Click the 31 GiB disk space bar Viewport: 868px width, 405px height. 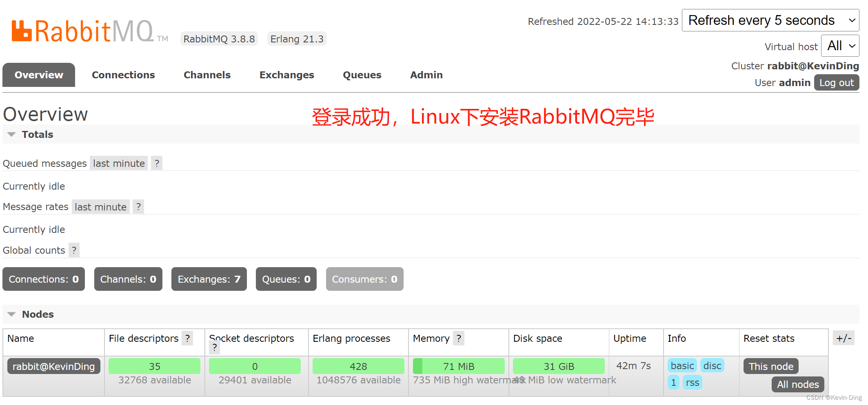[x=559, y=366]
